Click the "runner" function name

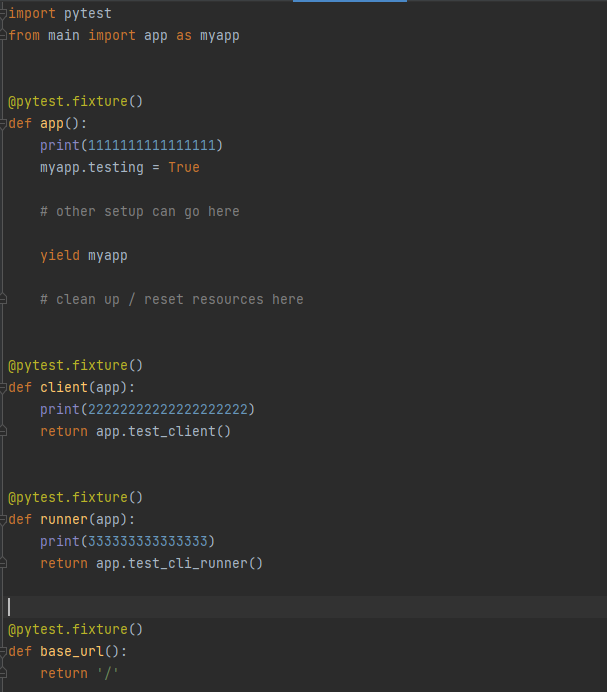coord(64,519)
